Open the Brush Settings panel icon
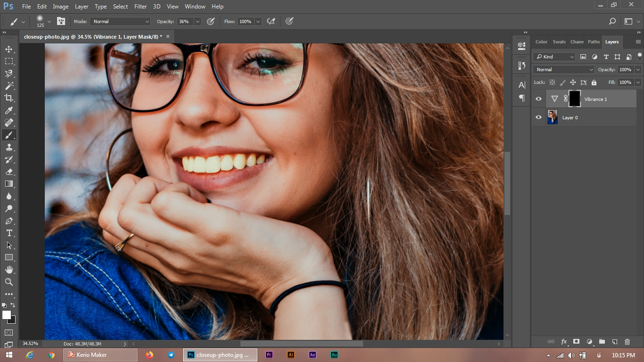This screenshot has height=362, width=644. (61, 21)
